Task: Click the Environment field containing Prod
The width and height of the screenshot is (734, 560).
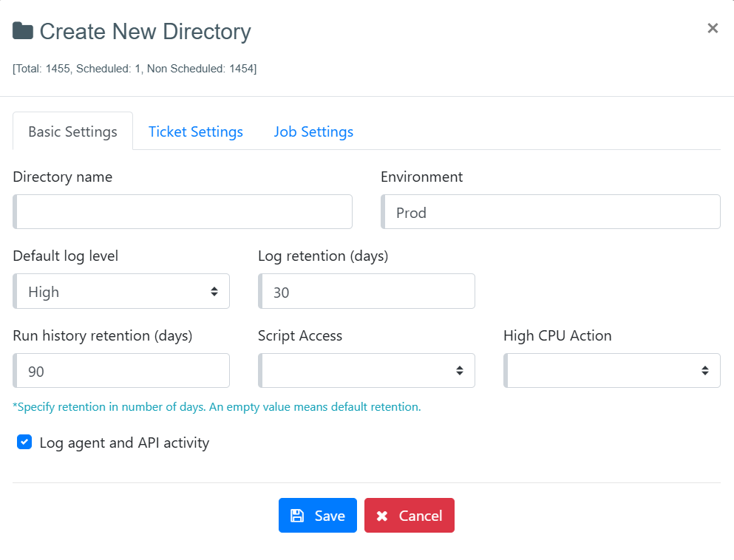Action: tap(551, 212)
